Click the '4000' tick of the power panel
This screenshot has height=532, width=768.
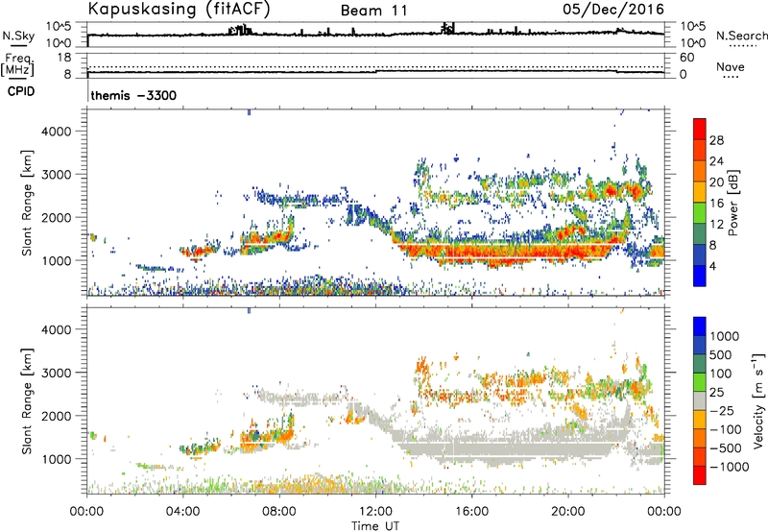pyautogui.click(x=56, y=132)
